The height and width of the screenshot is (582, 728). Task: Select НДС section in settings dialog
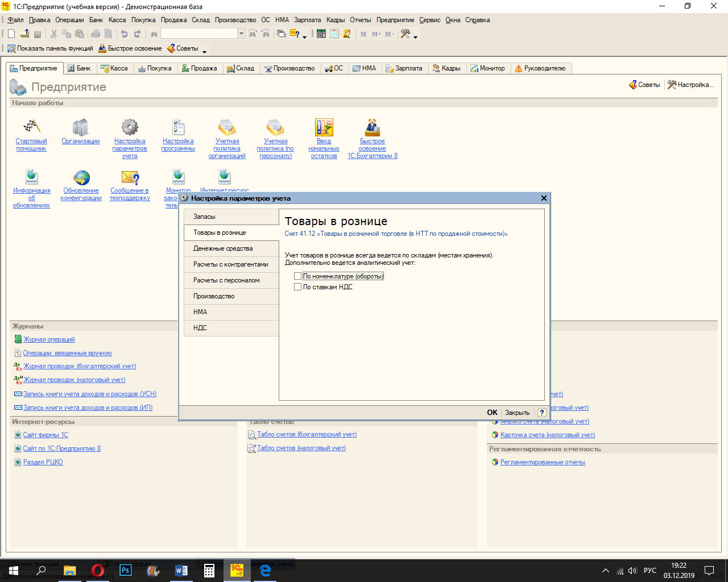point(231,328)
